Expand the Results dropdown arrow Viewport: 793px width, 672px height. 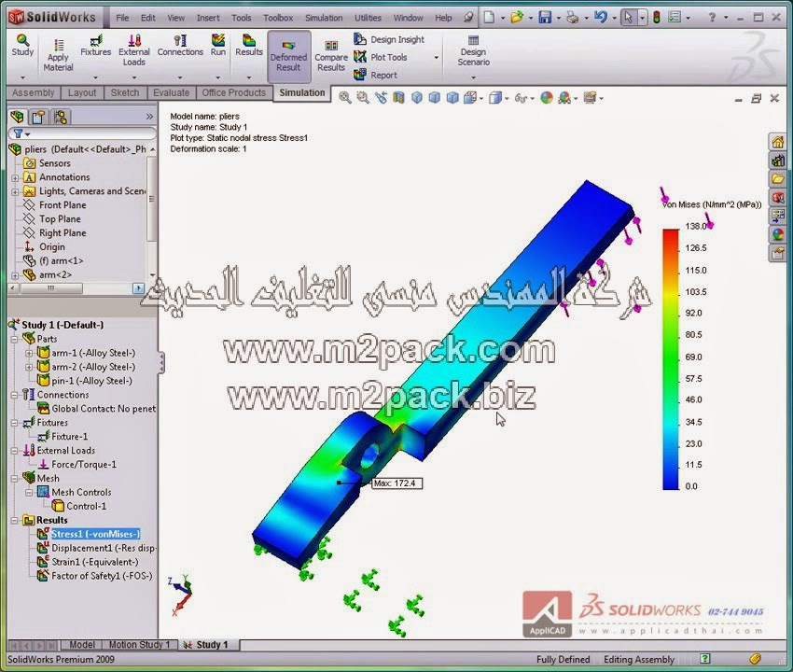click(x=249, y=77)
